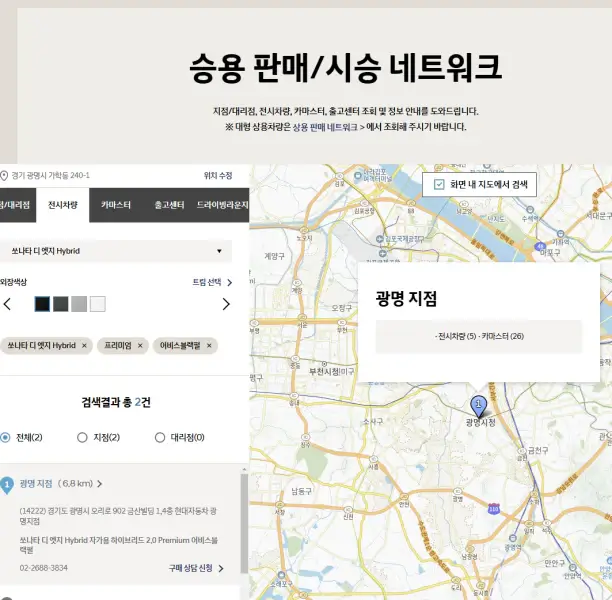Screen dimensions: 612x600
Task: Select the light gray exterior color swatch
Action: (79, 304)
